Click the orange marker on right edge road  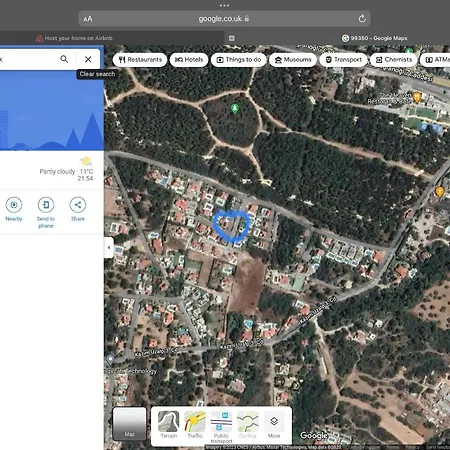440,192
